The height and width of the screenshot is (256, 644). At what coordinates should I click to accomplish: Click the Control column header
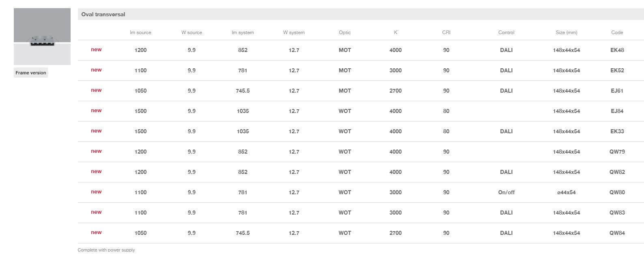506,33
